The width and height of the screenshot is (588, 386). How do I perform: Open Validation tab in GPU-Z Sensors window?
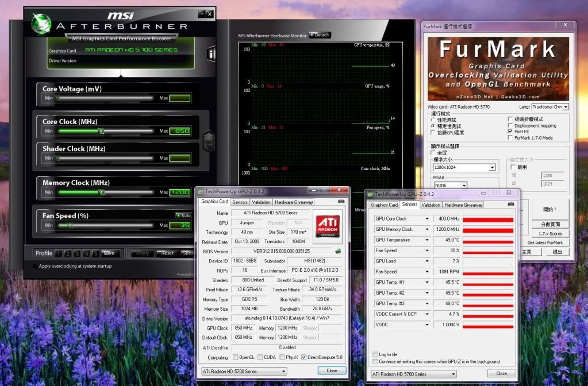click(x=431, y=205)
